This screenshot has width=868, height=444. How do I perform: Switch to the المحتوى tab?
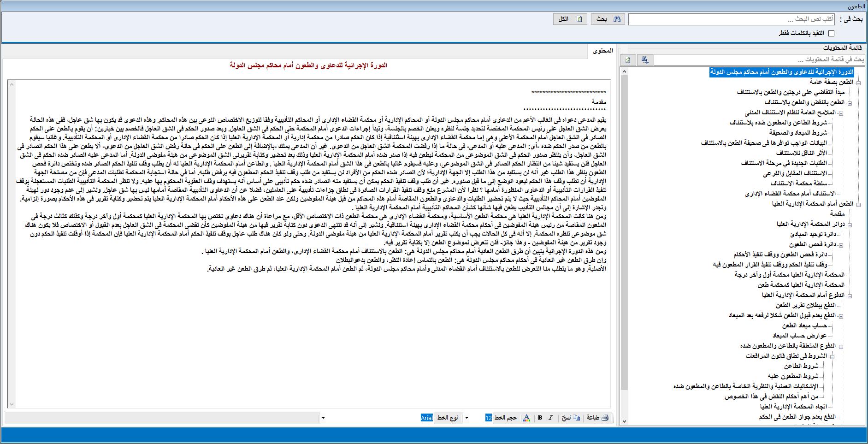603,51
